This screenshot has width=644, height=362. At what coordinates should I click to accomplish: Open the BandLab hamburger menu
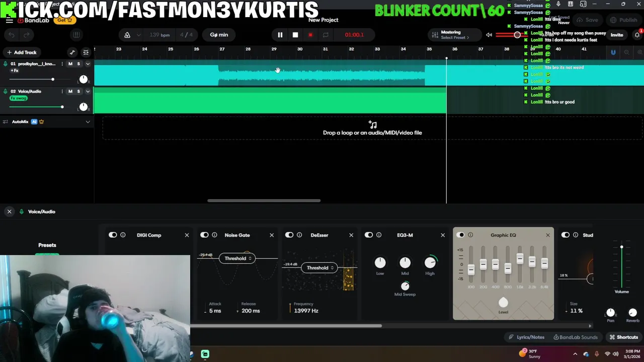coord(9,20)
